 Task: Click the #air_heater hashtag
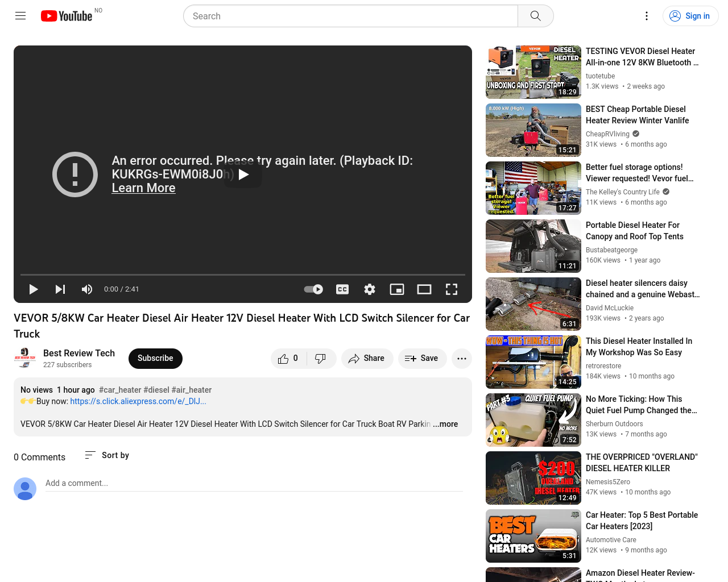(x=192, y=390)
